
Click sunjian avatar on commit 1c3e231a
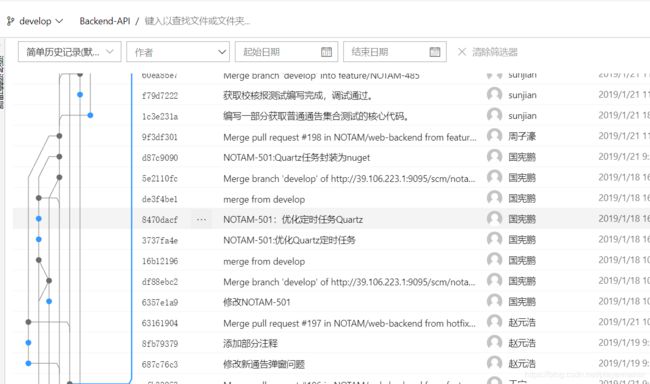pyautogui.click(x=494, y=115)
